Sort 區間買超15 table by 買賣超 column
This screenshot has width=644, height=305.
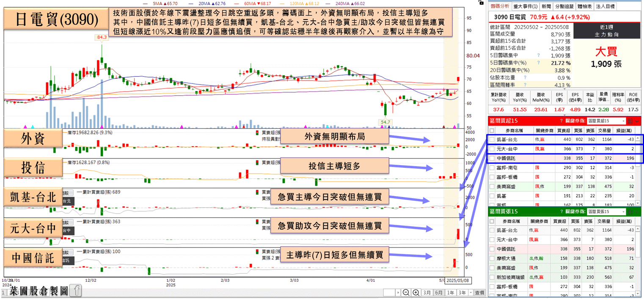[563, 130]
